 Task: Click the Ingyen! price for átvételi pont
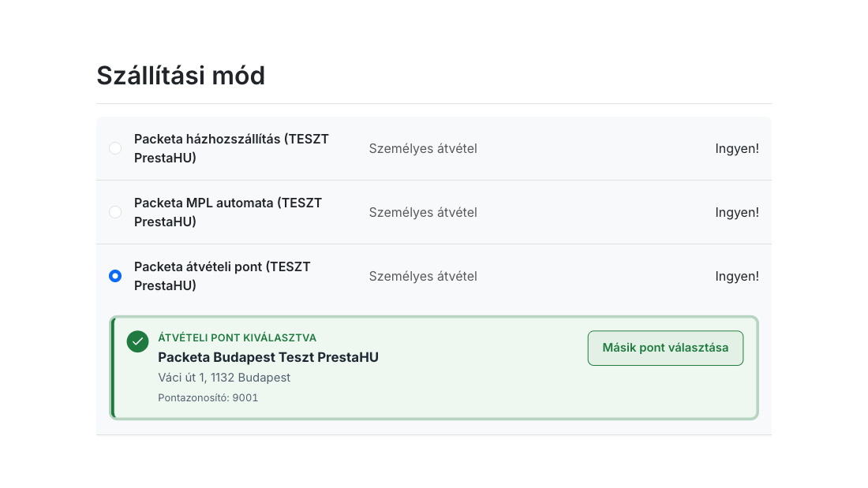[737, 276]
